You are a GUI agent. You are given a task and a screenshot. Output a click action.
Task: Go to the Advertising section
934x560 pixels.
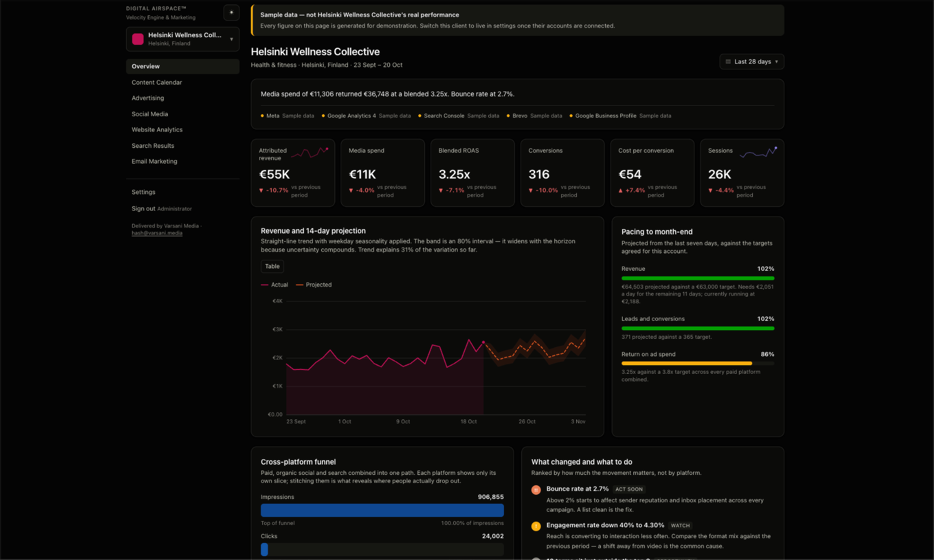click(183, 98)
